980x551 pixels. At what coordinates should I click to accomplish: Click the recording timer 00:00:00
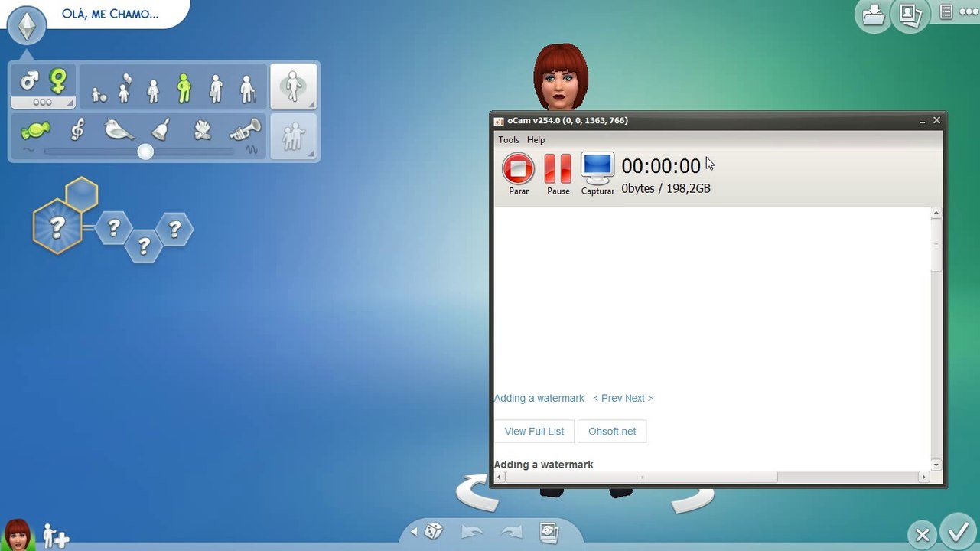pos(661,166)
